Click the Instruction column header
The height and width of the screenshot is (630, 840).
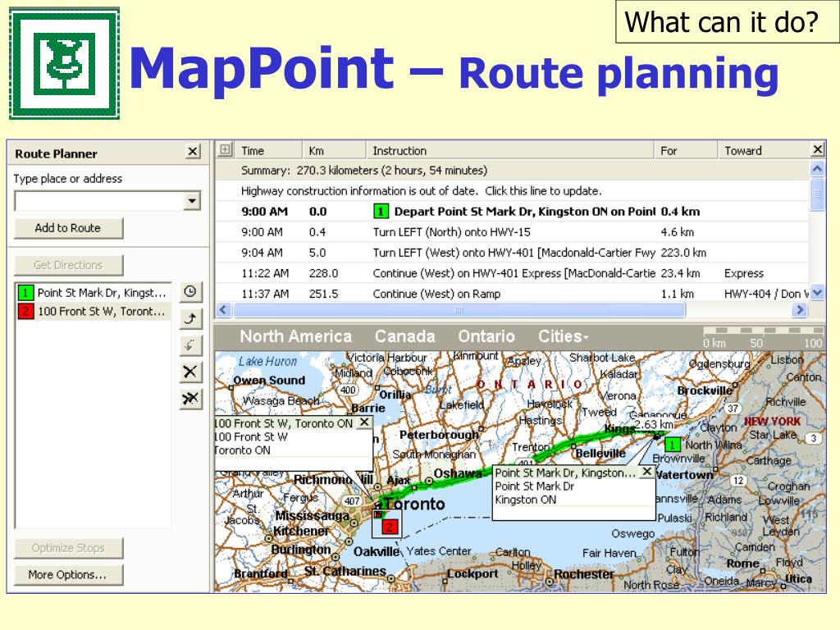[x=510, y=151]
